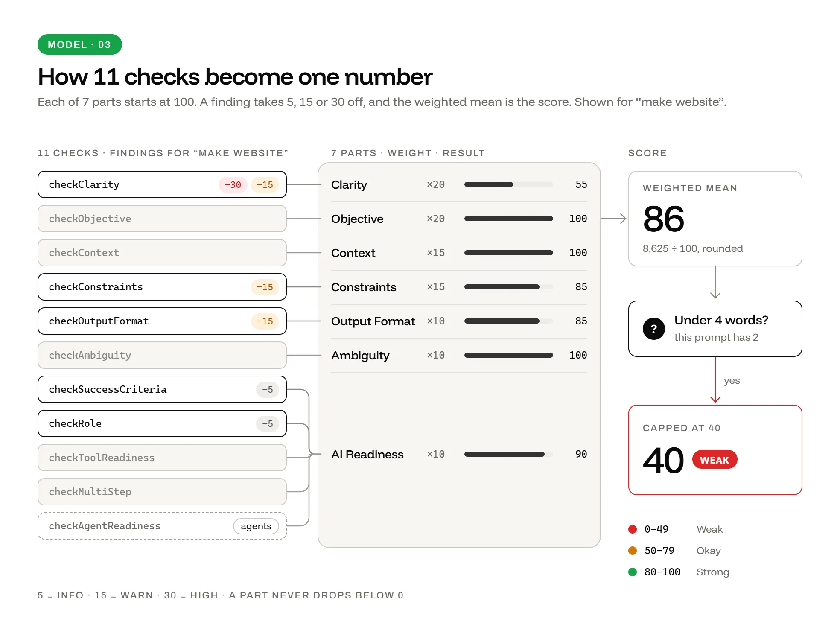Click the ×20 weight next to Objective

click(436, 219)
